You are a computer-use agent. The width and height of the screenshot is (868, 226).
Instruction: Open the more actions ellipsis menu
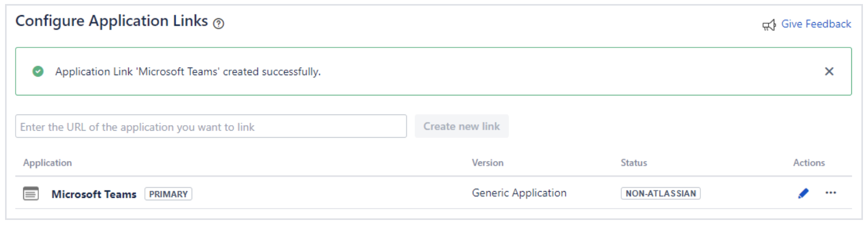[x=831, y=193]
